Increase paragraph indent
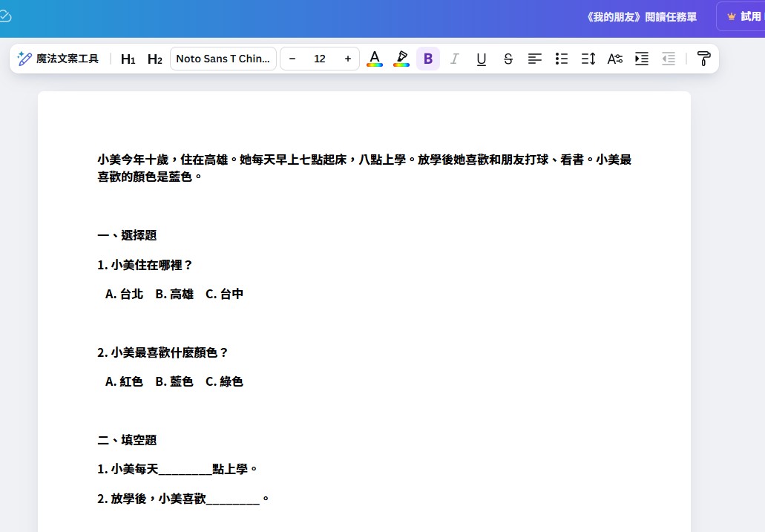This screenshot has height=532, width=765. (641, 59)
